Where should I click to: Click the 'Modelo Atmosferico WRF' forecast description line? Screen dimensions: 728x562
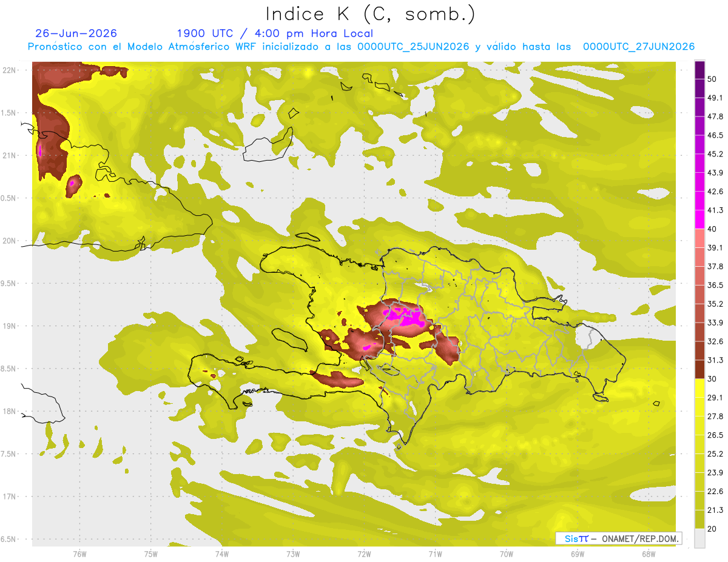click(x=361, y=47)
